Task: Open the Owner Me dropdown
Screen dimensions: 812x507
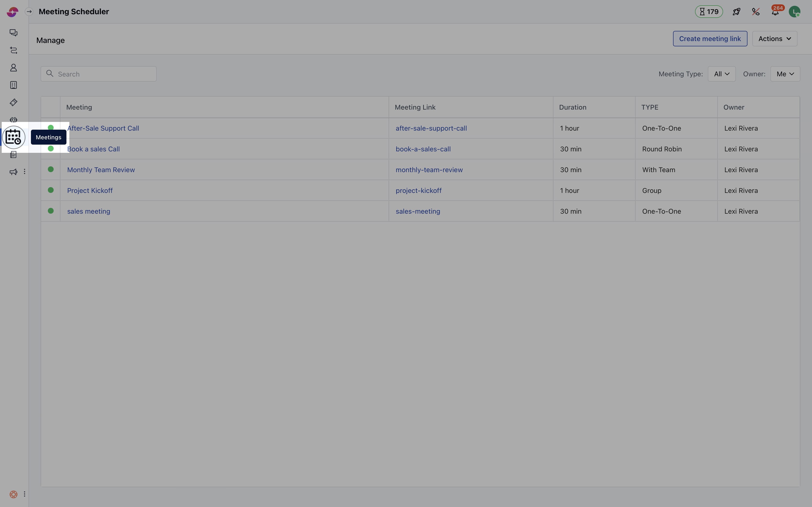Action: click(785, 74)
